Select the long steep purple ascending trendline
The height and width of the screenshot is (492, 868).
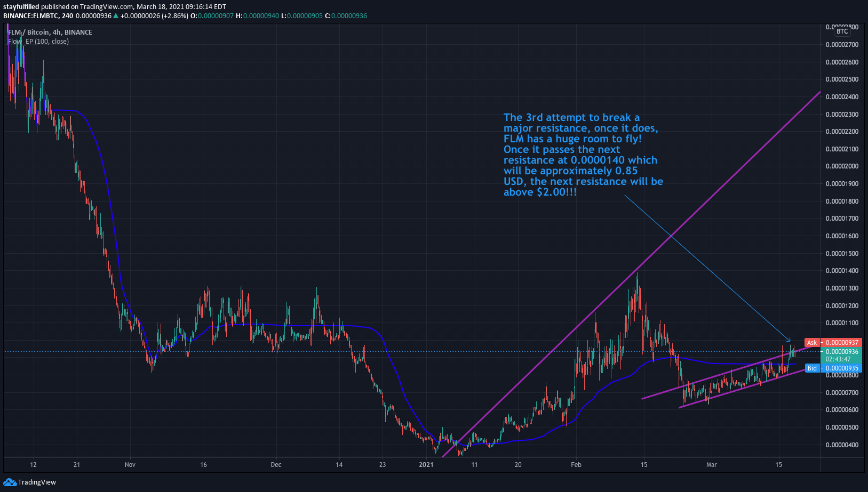point(632,274)
